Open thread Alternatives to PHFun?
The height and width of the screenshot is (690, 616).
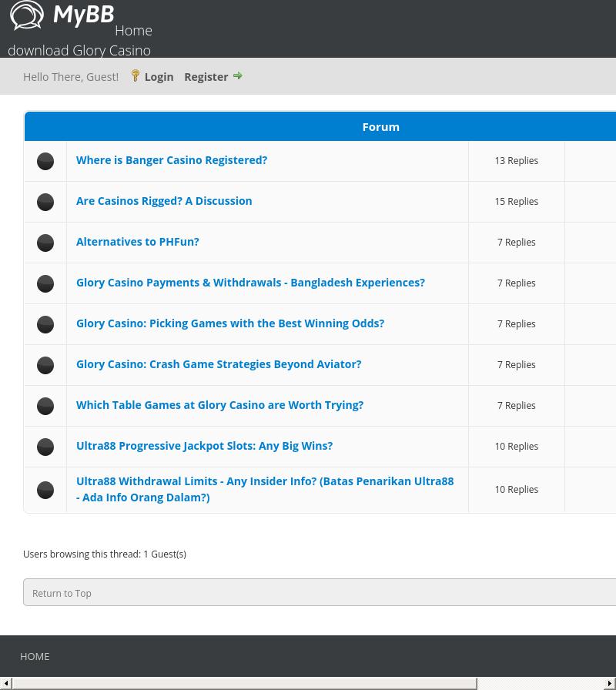click(138, 242)
